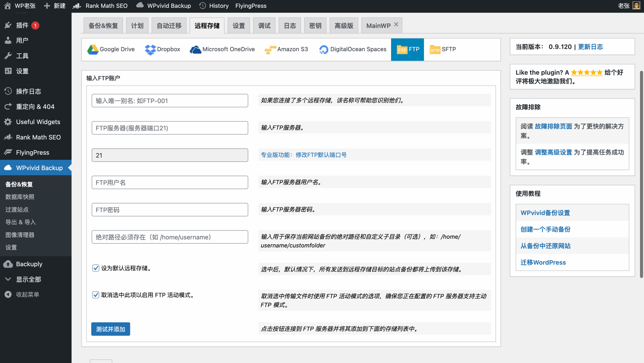Image resolution: width=644 pixels, height=363 pixels.
Task: Pick Amazon S3 storage icon
Action: (270, 50)
